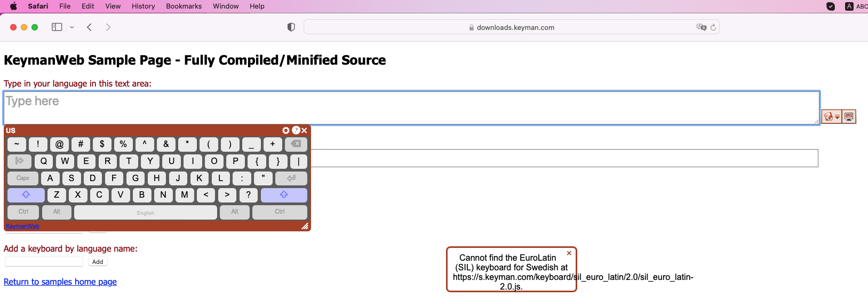Click the language name input field
The image size is (868, 304).
pyautogui.click(x=44, y=262)
